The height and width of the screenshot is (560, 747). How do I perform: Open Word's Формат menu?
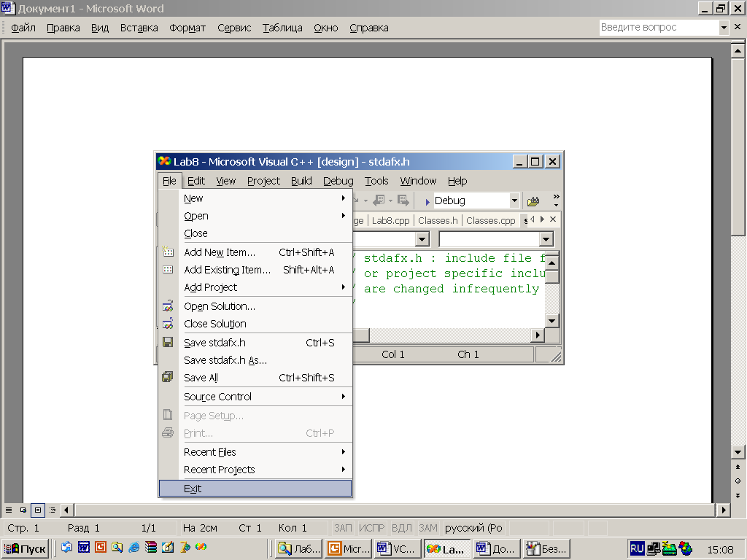(x=187, y=28)
